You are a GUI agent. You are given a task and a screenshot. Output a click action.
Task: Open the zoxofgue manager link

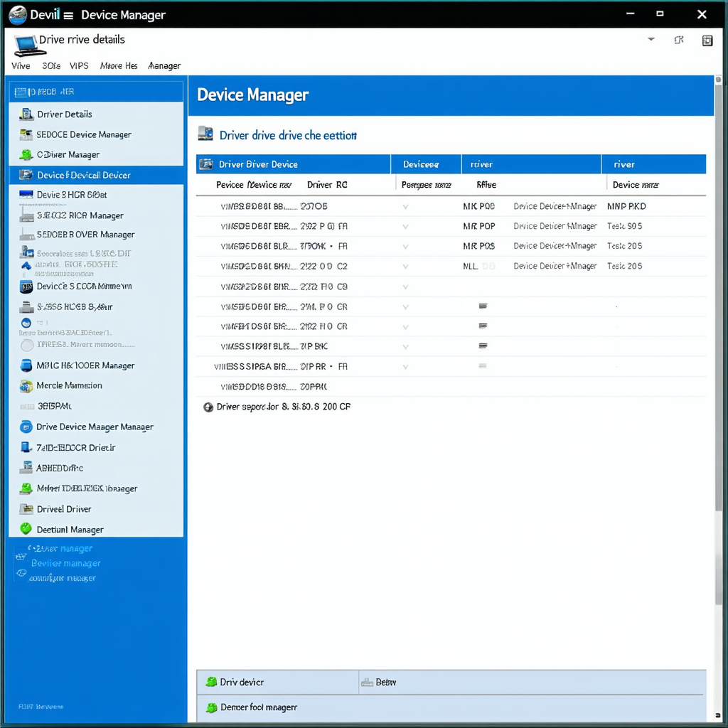[x=63, y=578]
